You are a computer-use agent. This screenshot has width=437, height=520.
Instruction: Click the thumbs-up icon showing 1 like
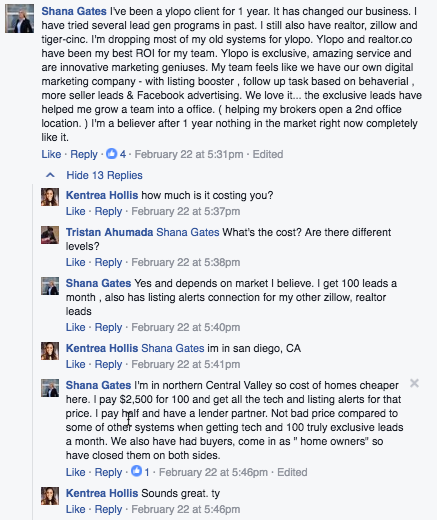click(x=136, y=471)
